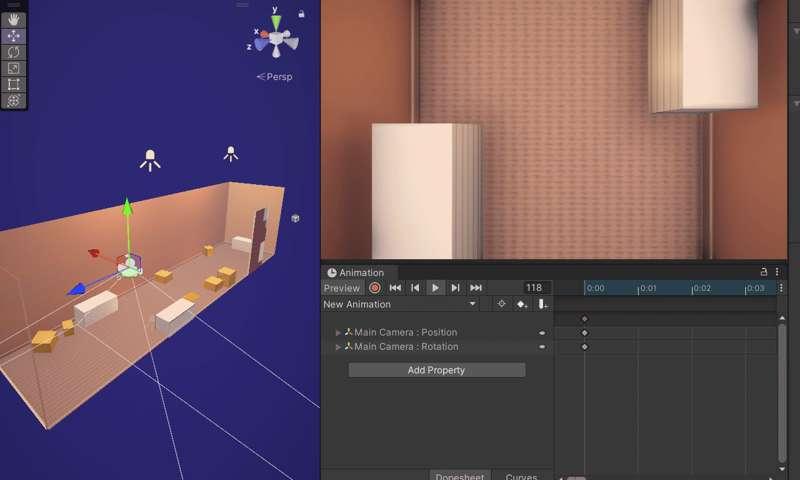Viewport: 800px width, 480px height.
Task: Switch the Persp projection label
Action: [x=274, y=77]
